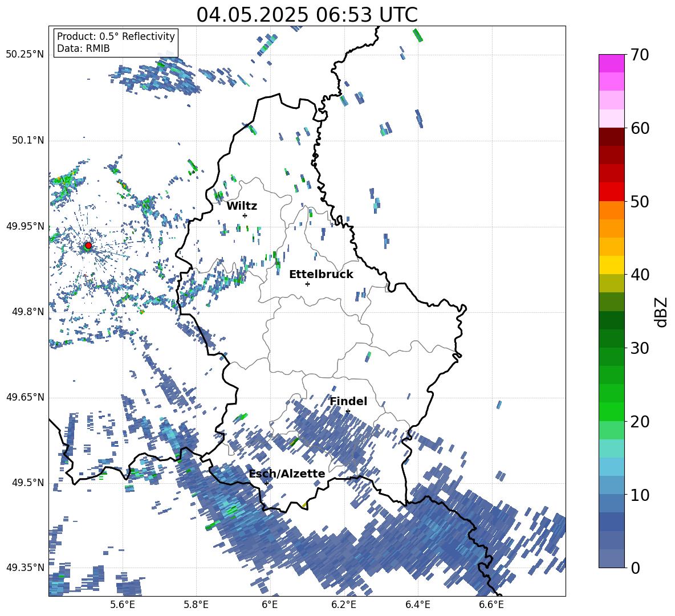Click the 6.2°E longitude label

click(x=344, y=605)
